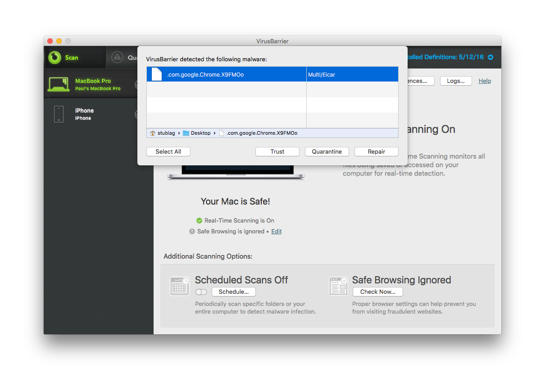Click the Multi/Eicar threat name cell
The height and width of the screenshot is (392, 545).
pyautogui.click(x=352, y=74)
